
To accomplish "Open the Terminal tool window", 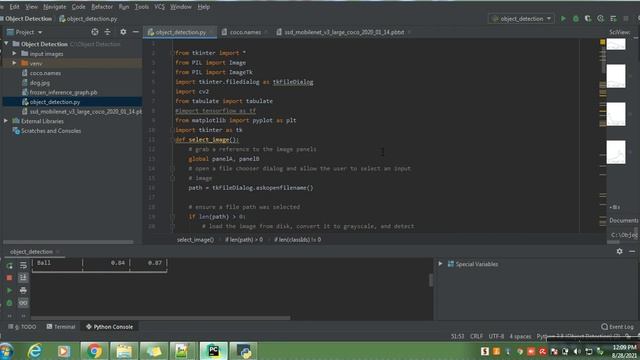I will [x=61, y=327].
